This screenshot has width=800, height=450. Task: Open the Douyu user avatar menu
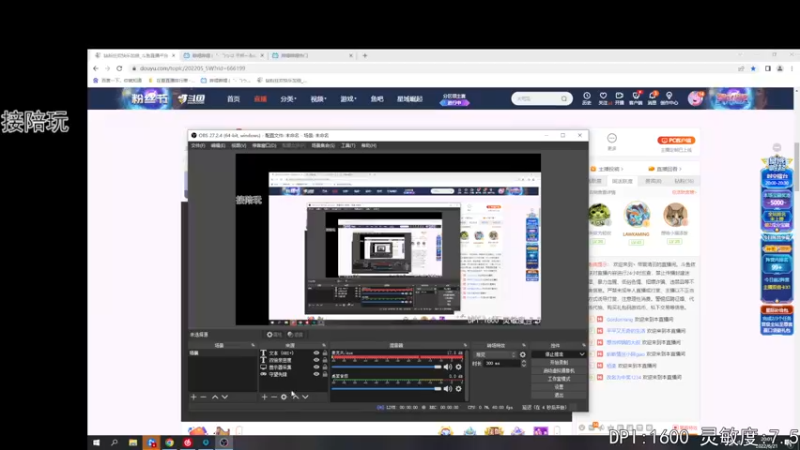tap(695, 98)
